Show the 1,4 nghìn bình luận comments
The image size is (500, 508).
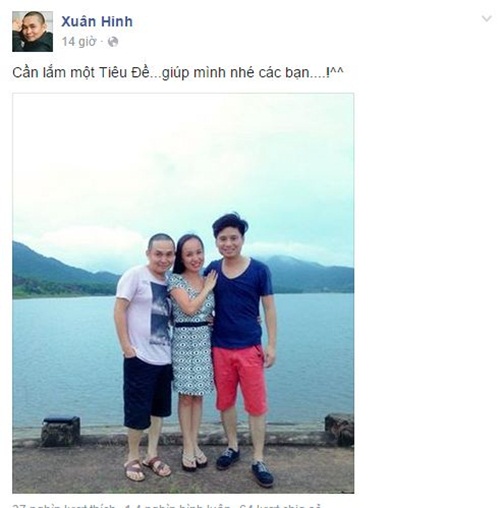point(177,506)
